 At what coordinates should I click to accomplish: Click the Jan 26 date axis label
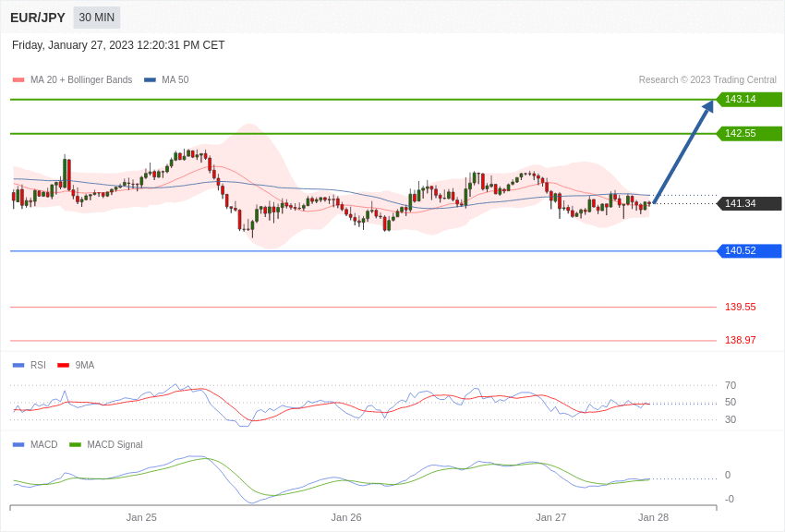coord(346,517)
